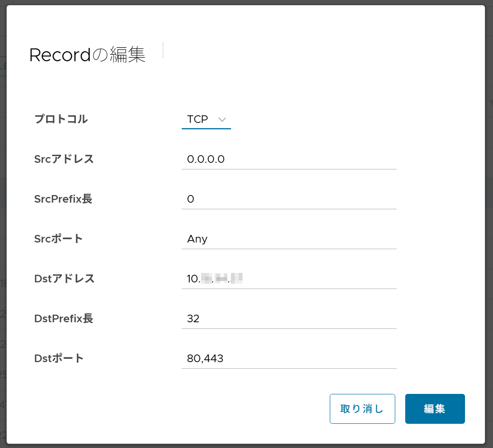Click the Srcアドレス label text
This screenshot has height=448, width=493.
tap(64, 159)
